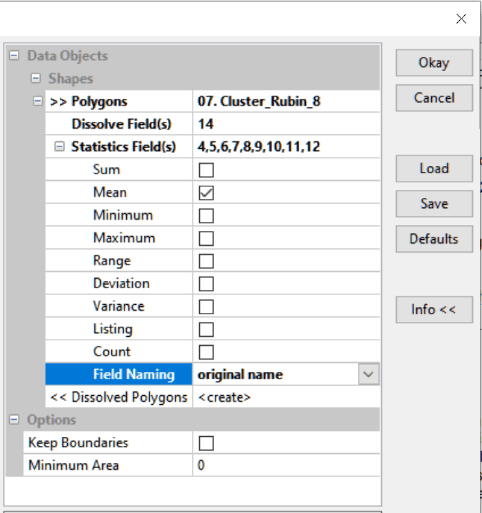Enable the Minimum statistic checkbox
The width and height of the screenshot is (482, 513).
pos(206,215)
